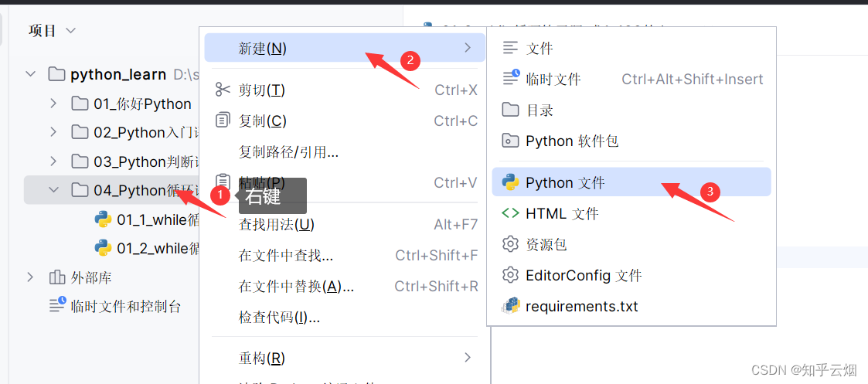The width and height of the screenshot is (868, 384).
Task: Select 检查代码(I)... menu entry
Action: [345, 317]
